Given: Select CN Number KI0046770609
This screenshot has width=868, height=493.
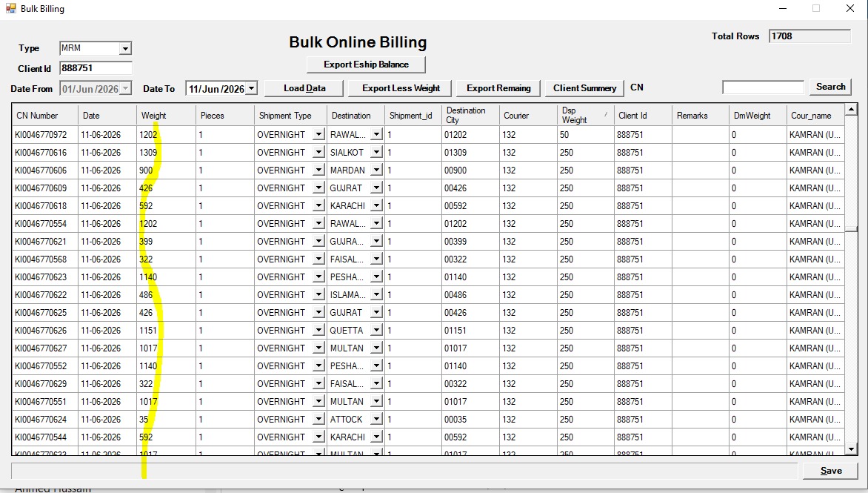Looking at the screenshot, I should pyautogui.click(x=45, y=188).
